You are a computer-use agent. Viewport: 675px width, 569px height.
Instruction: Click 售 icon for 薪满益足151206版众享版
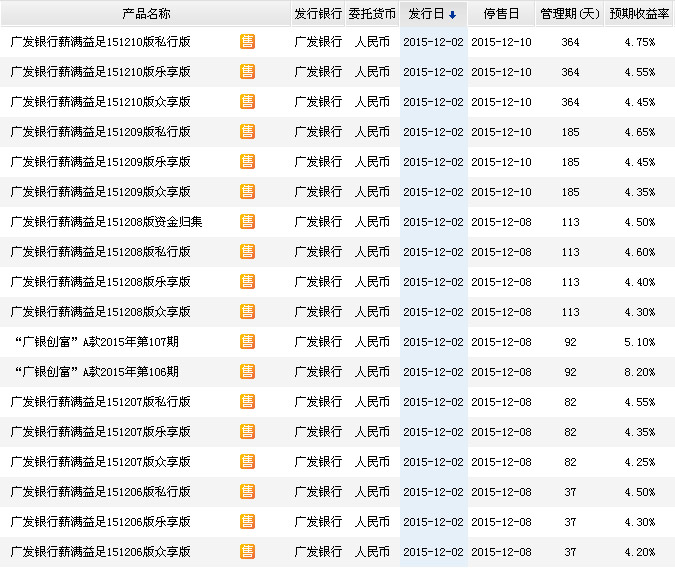pyautogui.click(x=248, y=552)
